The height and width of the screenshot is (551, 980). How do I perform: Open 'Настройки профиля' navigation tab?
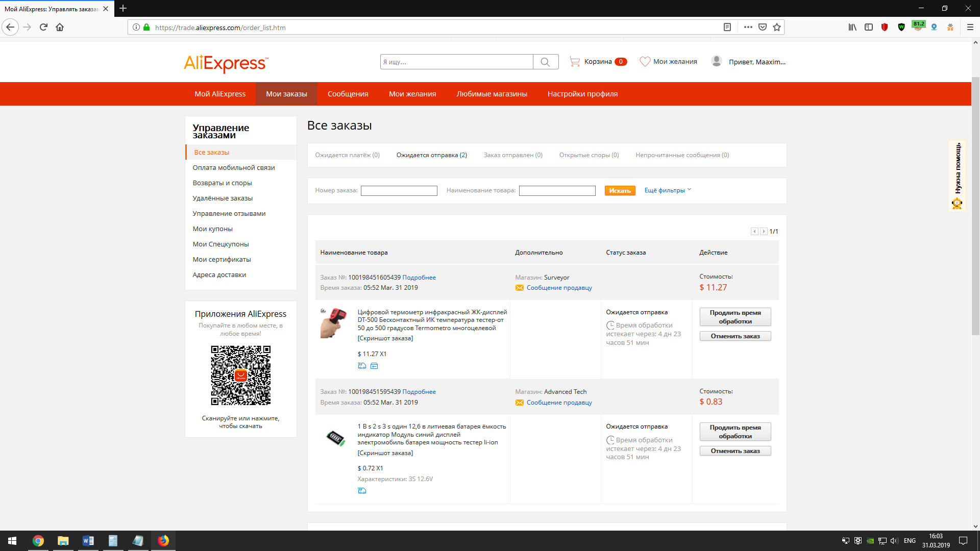click(x=582, y=94)
